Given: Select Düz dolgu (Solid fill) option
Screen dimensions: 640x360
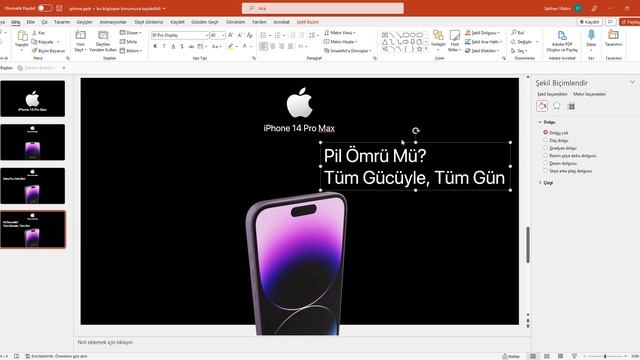Looking at the screenshot, I should click(556, 140).
